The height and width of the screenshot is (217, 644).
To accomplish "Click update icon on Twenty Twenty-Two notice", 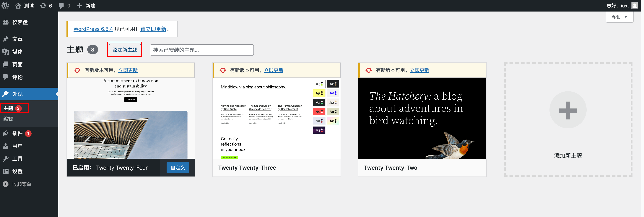I will coord(369,70).
